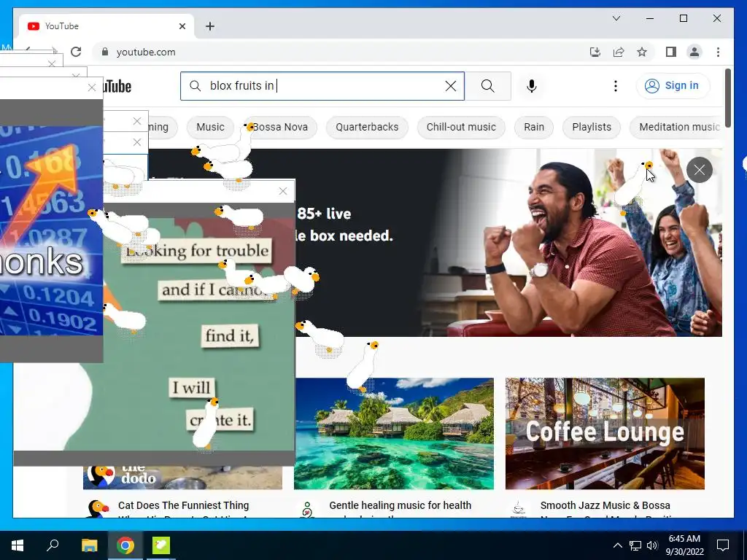Open Gentle healing music for health title
This screenshot has width=747, height=560.
pos(400,505)
